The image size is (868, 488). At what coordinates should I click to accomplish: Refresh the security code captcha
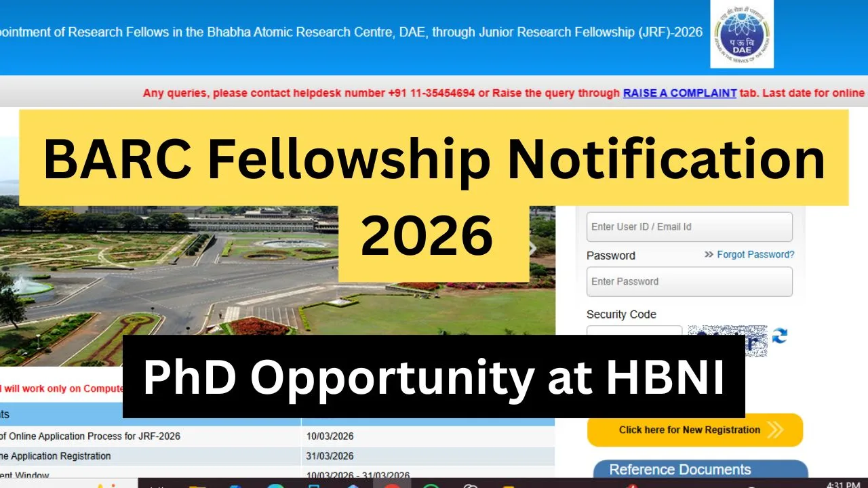tap(780, 335)
